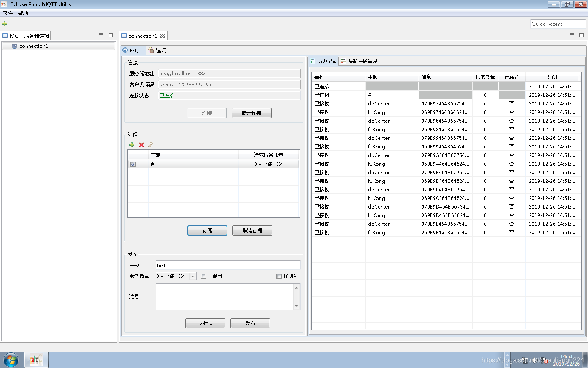Close the connection1 editor tab

point(163,36)
